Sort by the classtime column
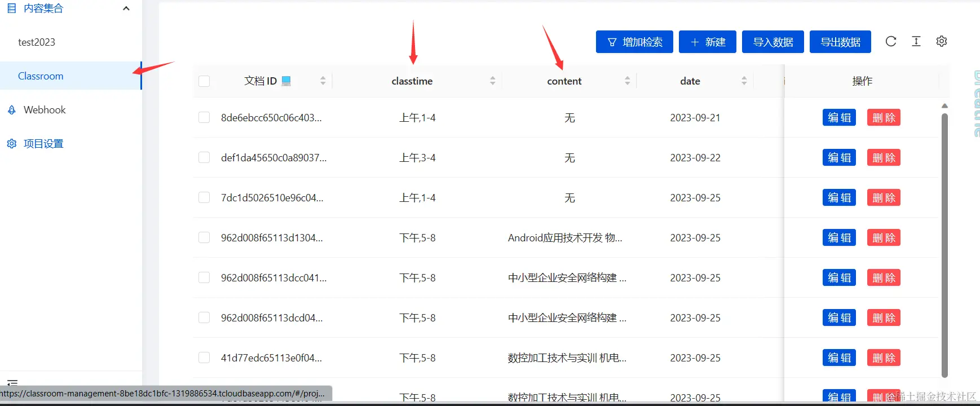The height and width of the screenshot is (406, 980). coord(493,81)
